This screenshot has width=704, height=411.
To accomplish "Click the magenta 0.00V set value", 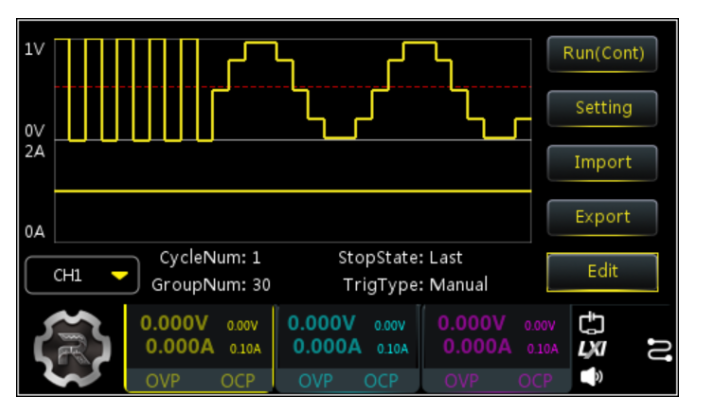I will 540,326.
